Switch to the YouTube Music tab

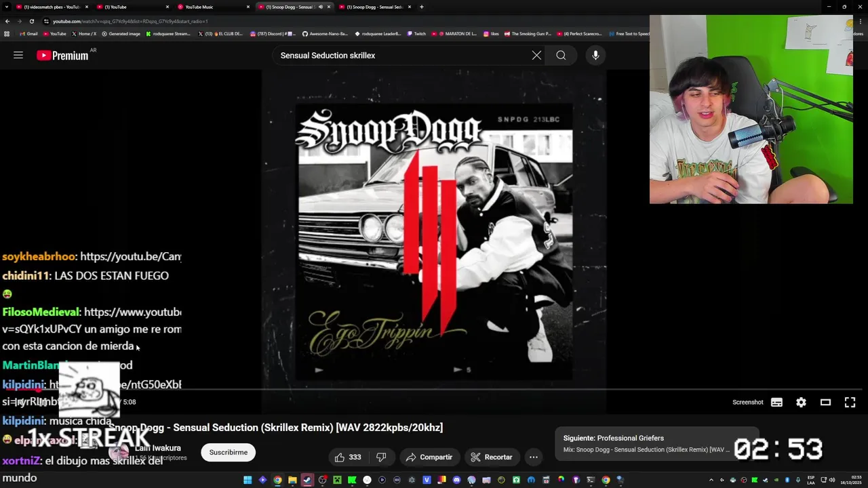point(214,7)
